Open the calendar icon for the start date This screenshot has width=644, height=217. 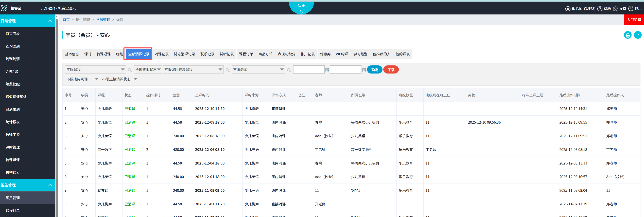point(327,70)
